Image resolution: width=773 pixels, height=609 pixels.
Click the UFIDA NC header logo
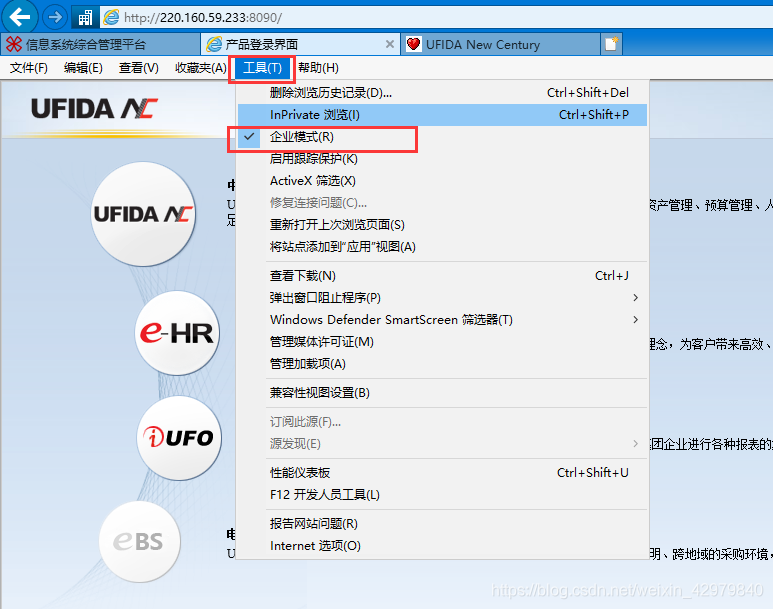95,109
